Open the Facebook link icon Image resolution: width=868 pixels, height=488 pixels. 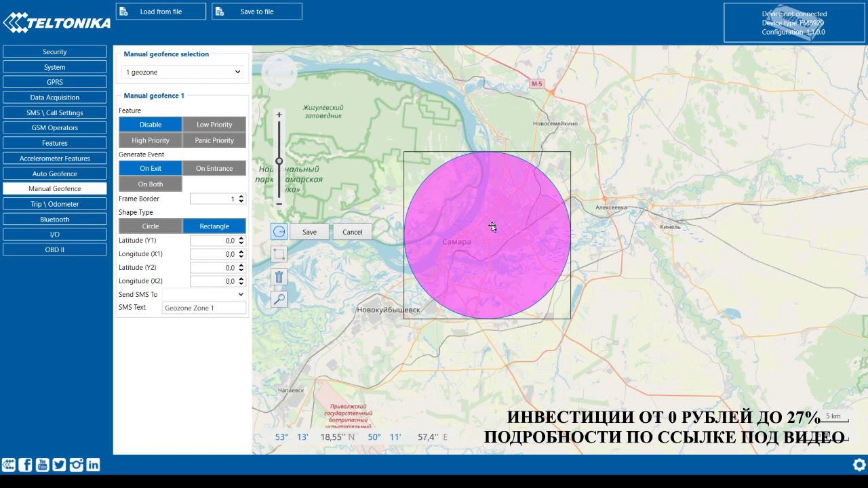25,464
